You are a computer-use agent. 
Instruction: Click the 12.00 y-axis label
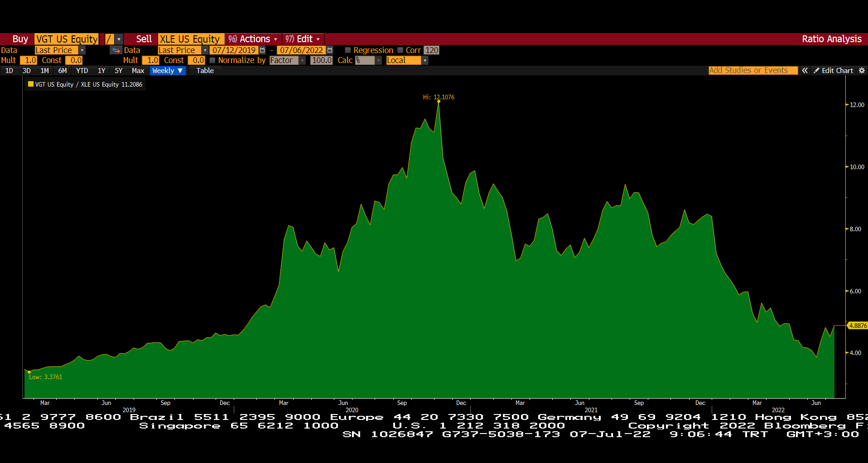857,105
